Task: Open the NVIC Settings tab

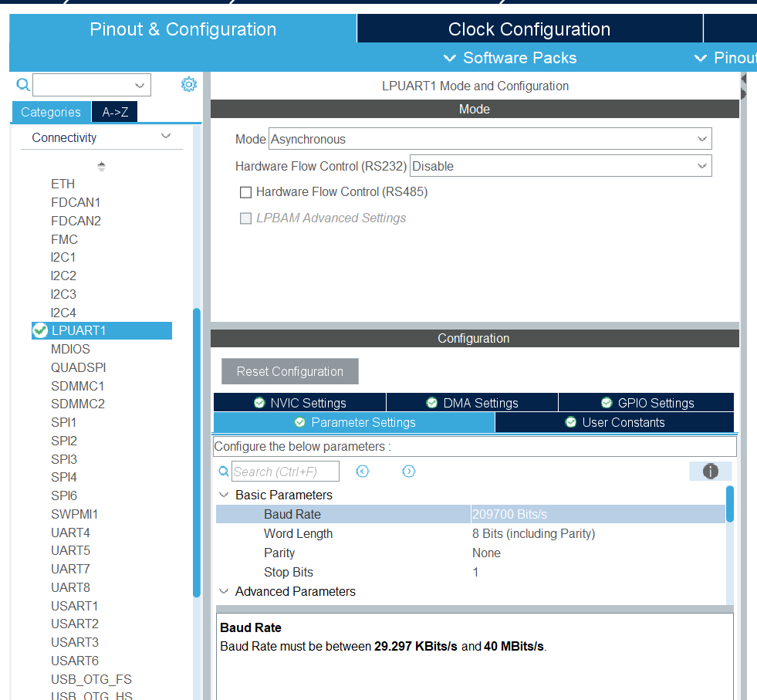Action: [300, 403]
